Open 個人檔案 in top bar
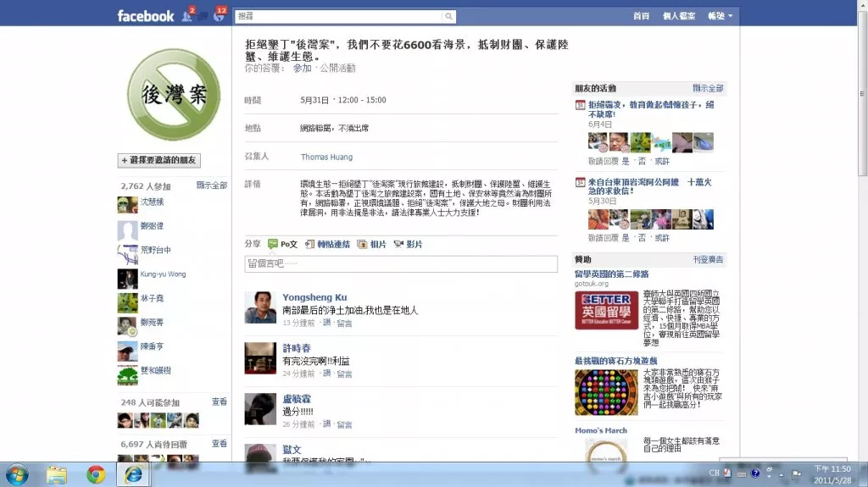868x487 pixels. (679, 16)
